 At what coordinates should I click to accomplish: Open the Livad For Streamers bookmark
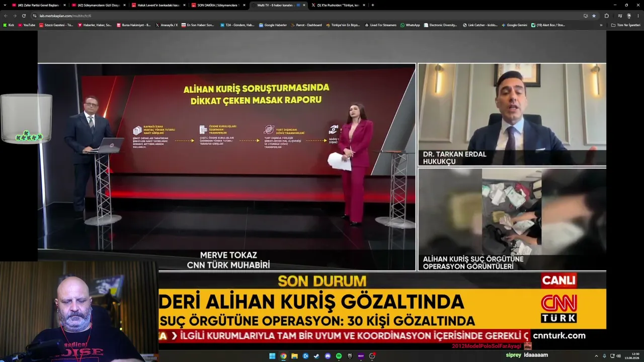pos(380,25)
